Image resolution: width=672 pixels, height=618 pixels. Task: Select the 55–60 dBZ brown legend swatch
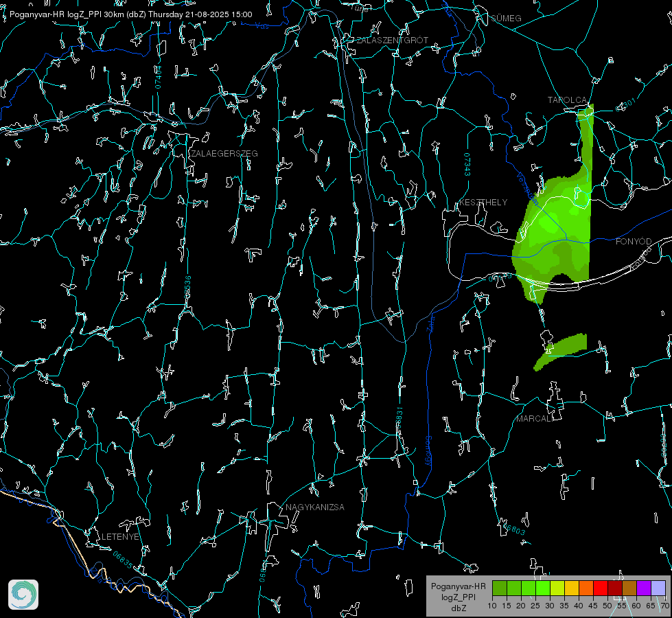point(629,588)
